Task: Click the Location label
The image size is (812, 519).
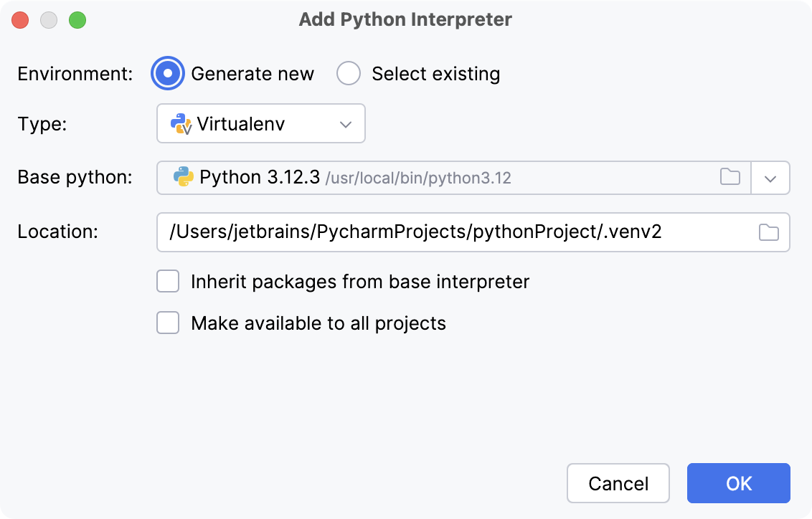Action: coord(57,232)
